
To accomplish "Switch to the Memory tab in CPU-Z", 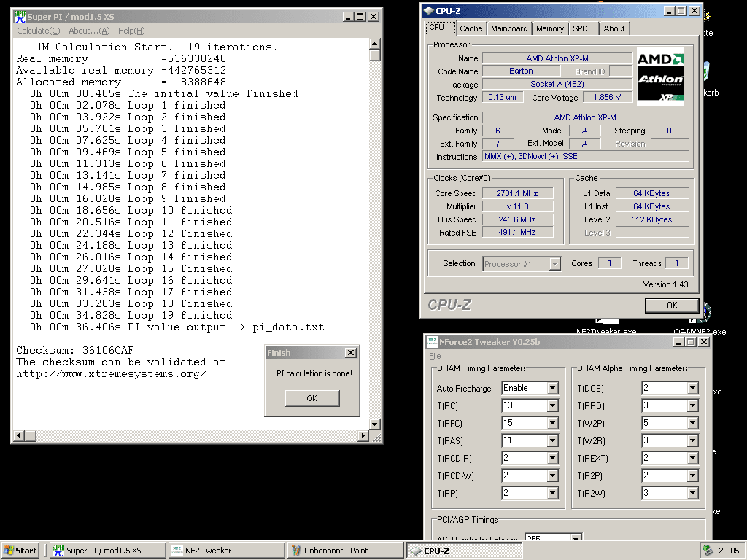I will [x=550, y=28].
